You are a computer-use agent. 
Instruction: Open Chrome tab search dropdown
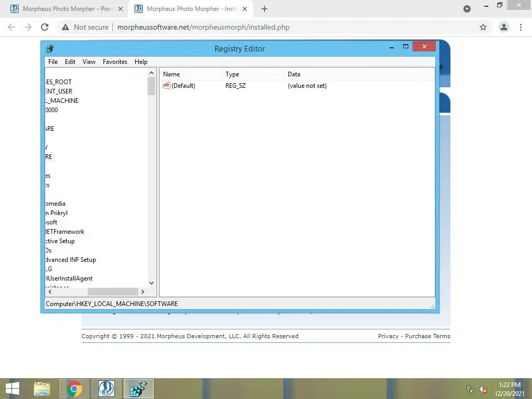click(467, 9)
